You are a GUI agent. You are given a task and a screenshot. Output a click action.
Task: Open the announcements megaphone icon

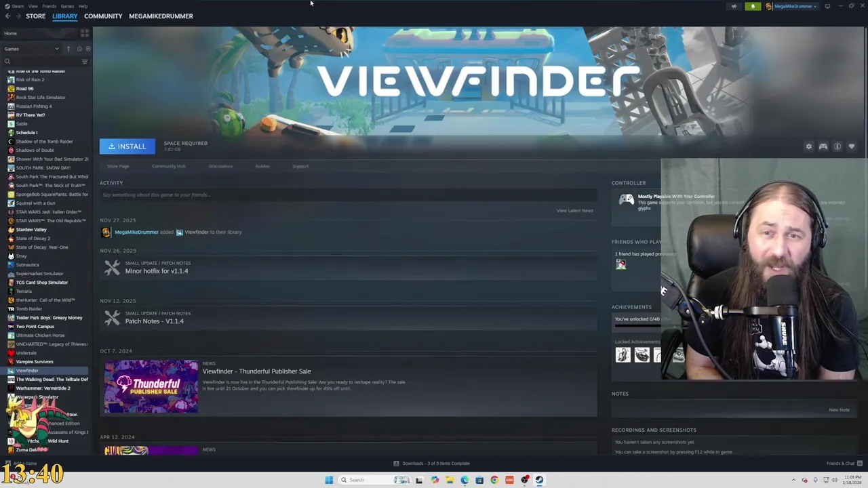tap(734, 6)
